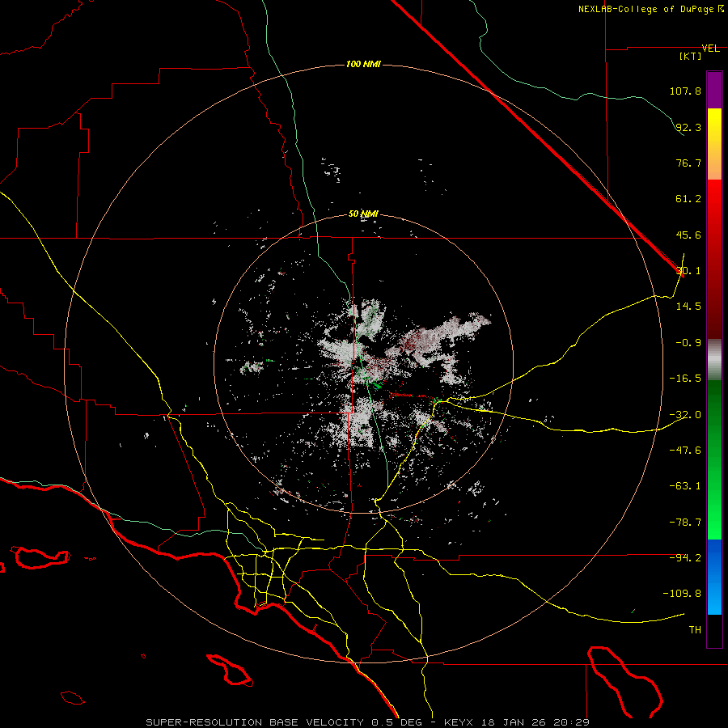728x728 pixels.
Task: Select the -32.0 legend value
Action: click(685, 415)
